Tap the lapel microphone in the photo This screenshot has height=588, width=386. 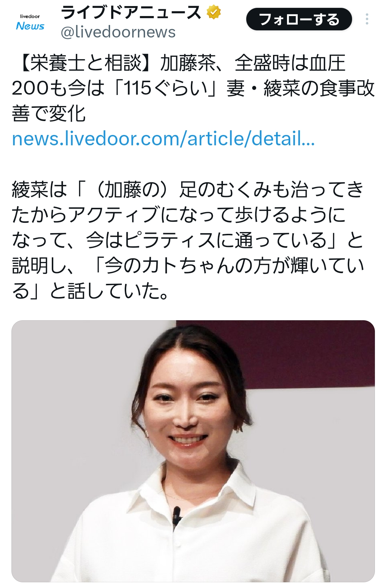pyautogui.click(x=176, y=516)
